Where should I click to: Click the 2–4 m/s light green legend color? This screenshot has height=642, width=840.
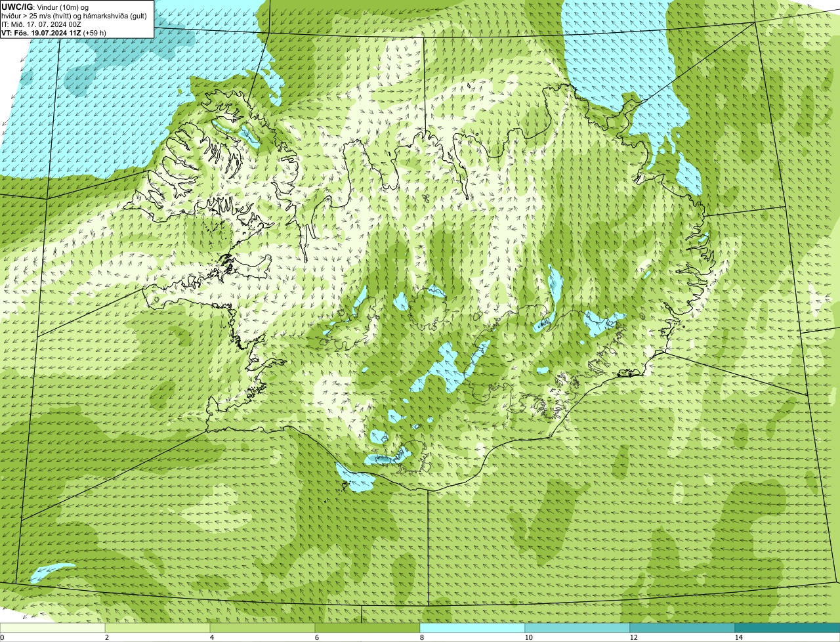(x=157, y=628)
